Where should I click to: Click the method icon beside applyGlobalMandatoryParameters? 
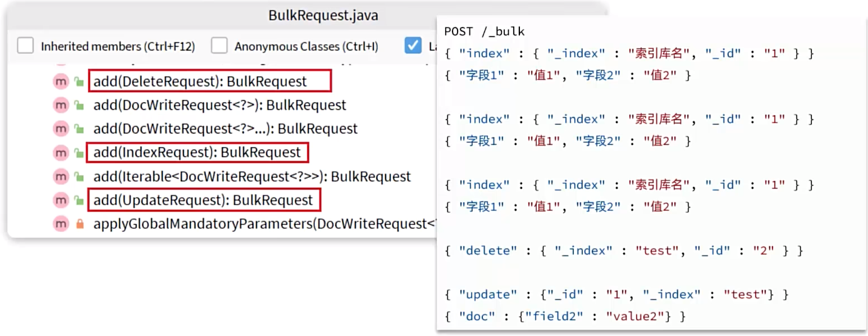coord(60,224)
